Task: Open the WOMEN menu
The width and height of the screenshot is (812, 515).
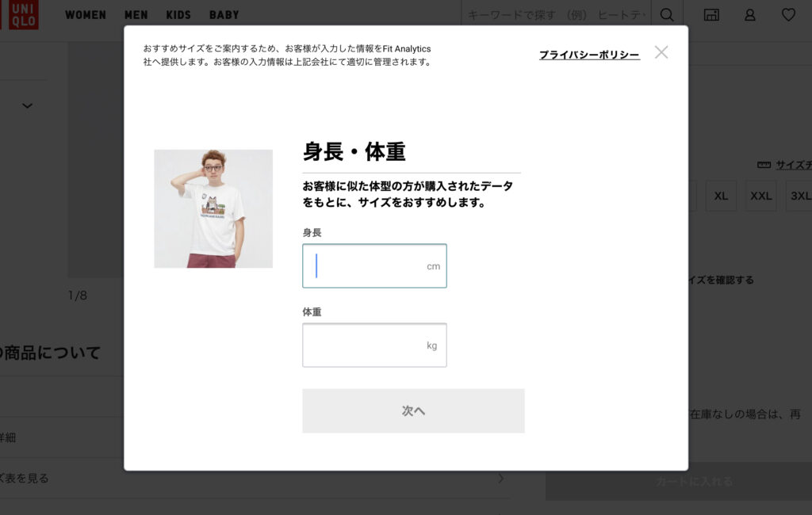Action: (x=86, y=15)
